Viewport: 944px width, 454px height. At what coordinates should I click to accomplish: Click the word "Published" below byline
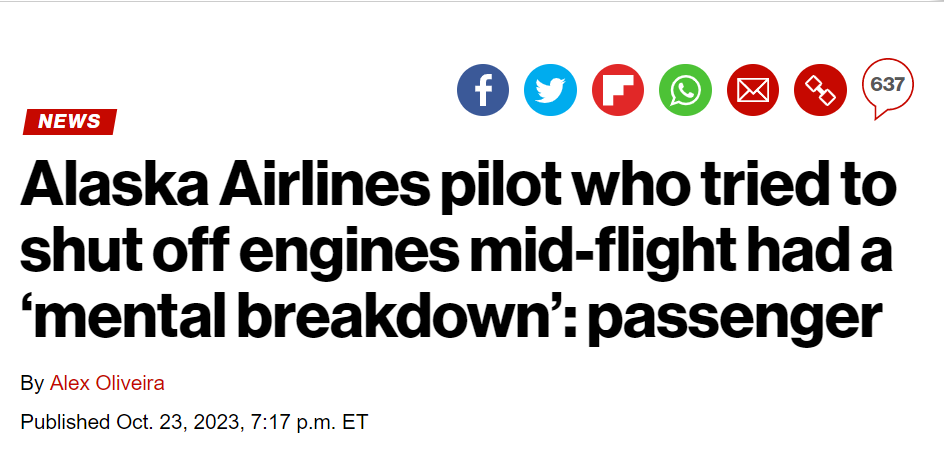coord(66,422)
